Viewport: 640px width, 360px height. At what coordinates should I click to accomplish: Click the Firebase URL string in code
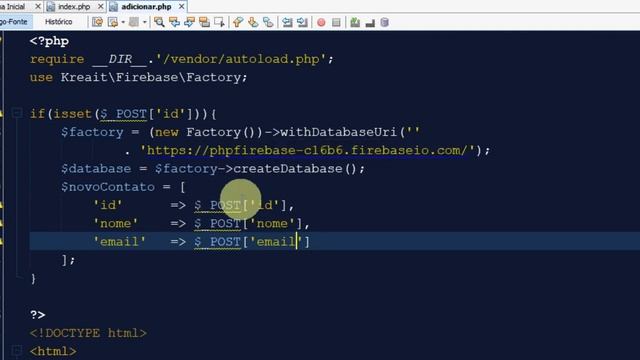click(x=307, y=150)
